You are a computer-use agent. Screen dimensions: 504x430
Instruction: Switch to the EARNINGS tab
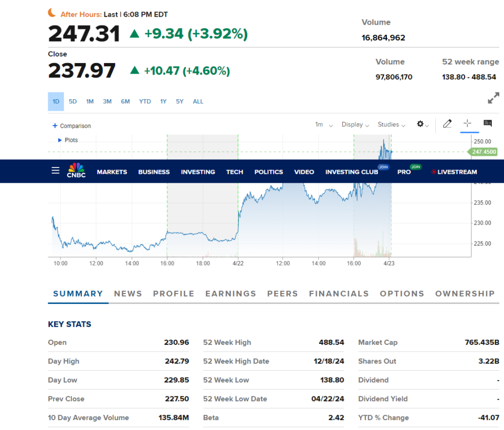tap(230, 294)
